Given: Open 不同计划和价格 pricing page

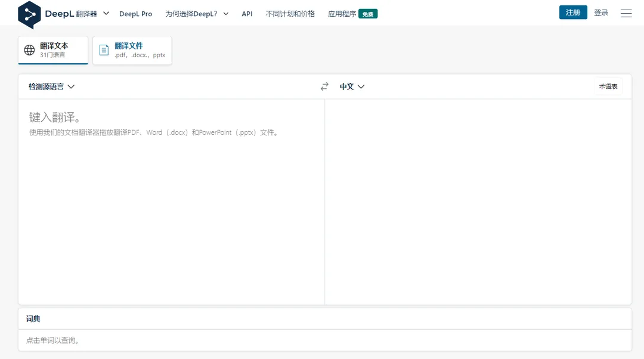Looking at the screenshot, I should (x=290, y=14).
